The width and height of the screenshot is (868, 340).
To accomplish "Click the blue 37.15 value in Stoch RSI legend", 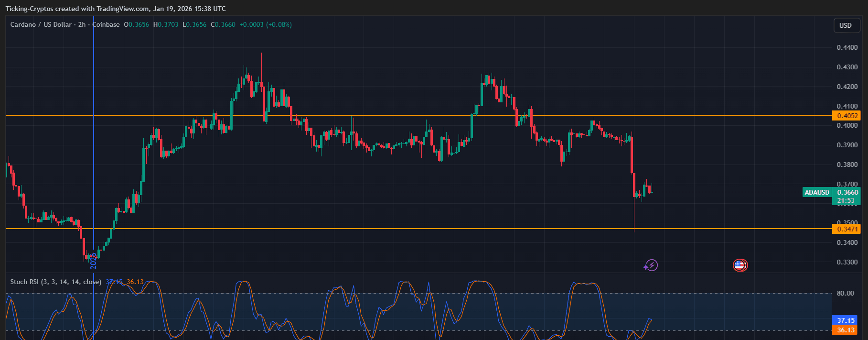I will [x=114, y=282].
